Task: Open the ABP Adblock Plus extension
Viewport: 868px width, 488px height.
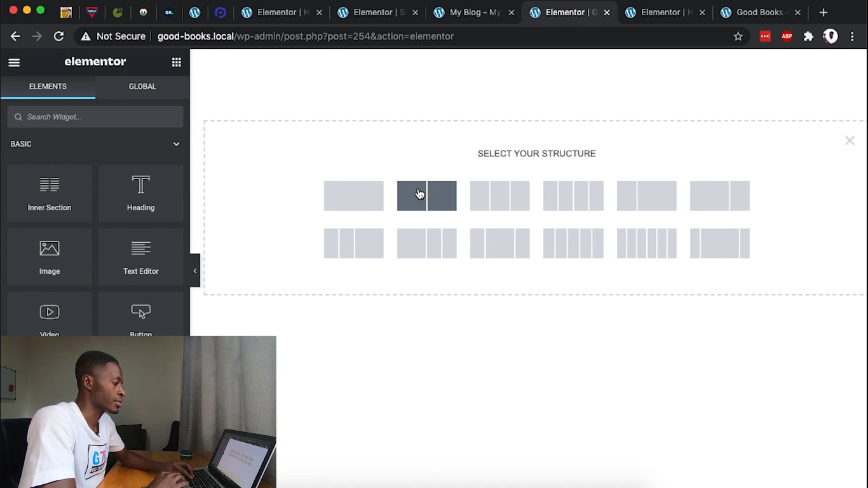Action: pos(787,36)
